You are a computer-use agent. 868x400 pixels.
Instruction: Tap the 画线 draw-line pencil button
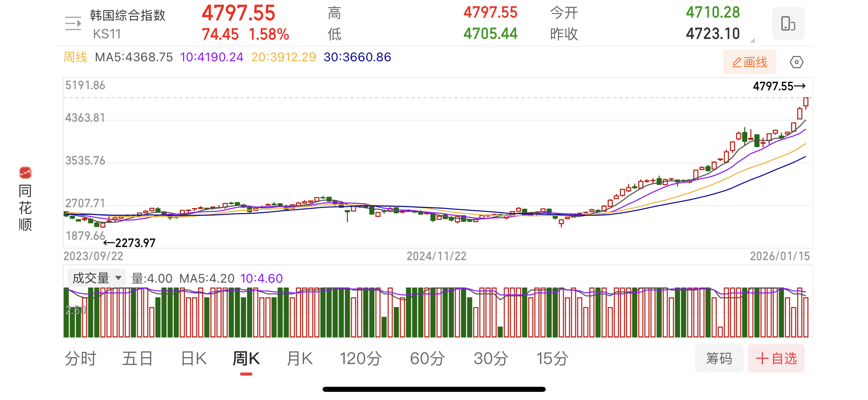coord(749,62)
